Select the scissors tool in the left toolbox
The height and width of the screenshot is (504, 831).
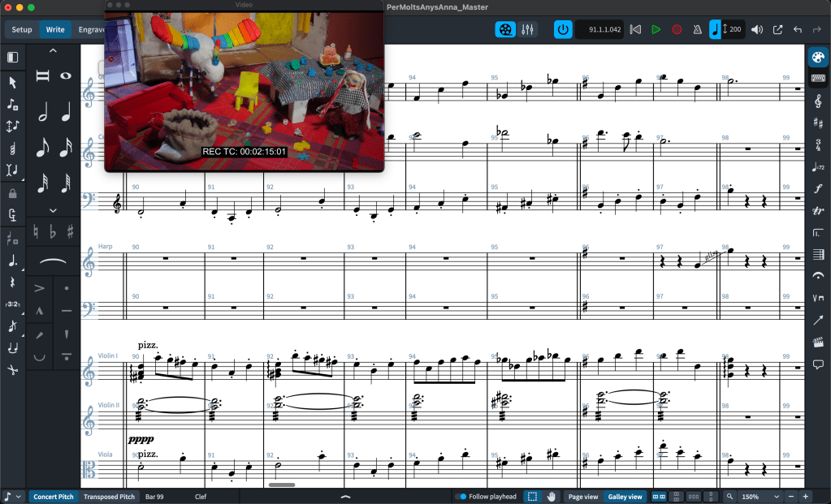tap(13, 370)
